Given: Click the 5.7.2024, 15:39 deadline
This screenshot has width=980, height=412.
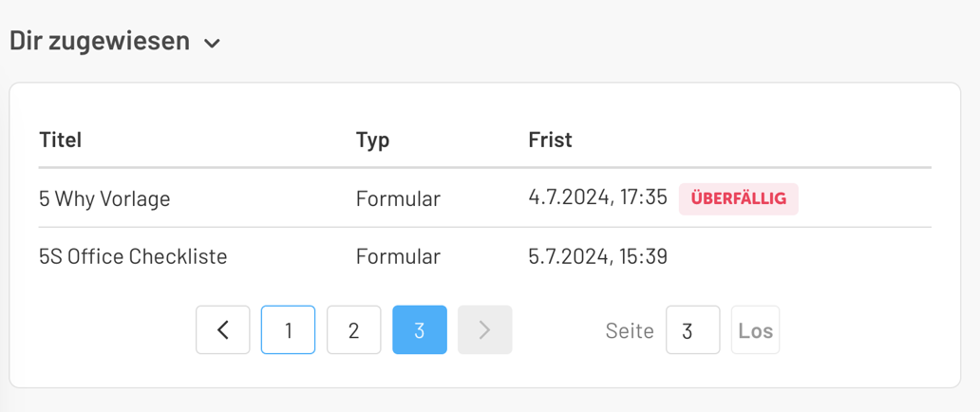Looking at the screenshot, I should [x=597, y=256].
